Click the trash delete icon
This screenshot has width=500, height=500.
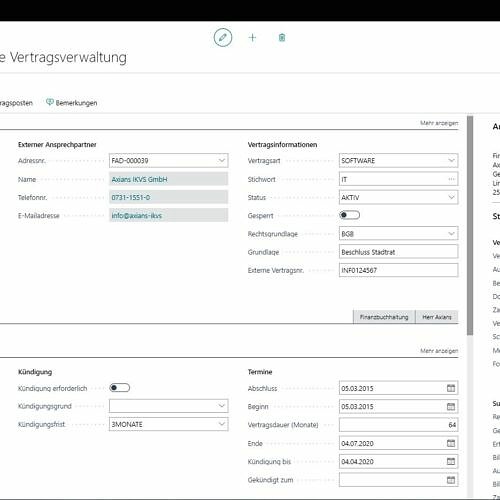(282, 38)
